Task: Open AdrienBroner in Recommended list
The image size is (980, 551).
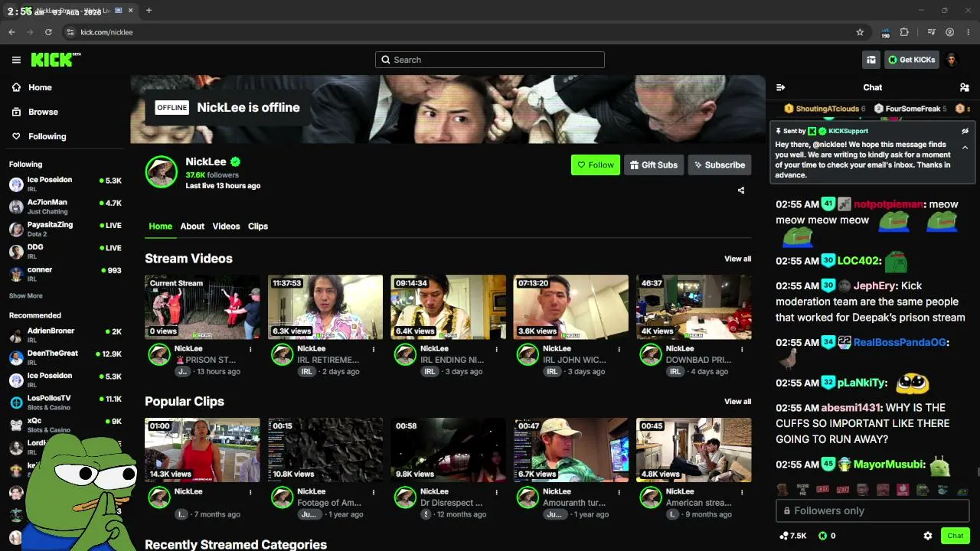Action: tap(65, 335)
